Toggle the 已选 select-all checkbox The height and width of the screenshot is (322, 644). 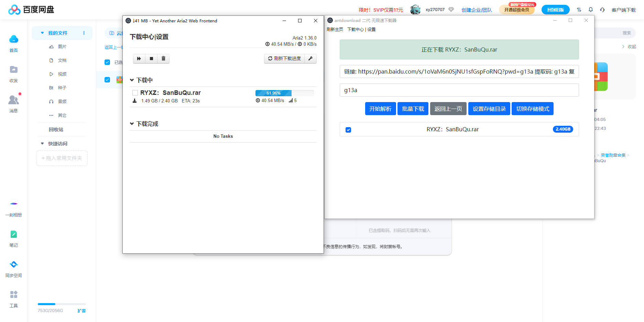click(x=107, y=62)
